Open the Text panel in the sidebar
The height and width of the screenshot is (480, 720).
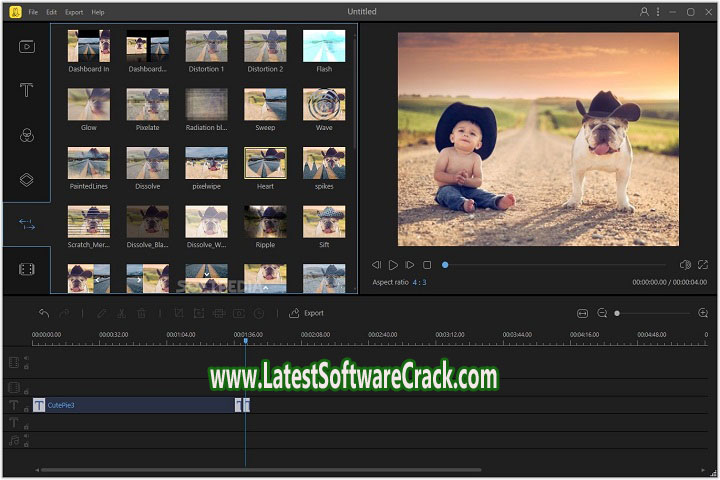point(27,90)
